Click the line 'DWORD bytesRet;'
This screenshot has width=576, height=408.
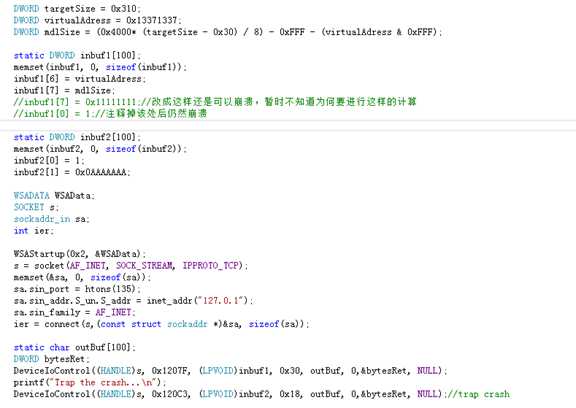tap(51, 360)
